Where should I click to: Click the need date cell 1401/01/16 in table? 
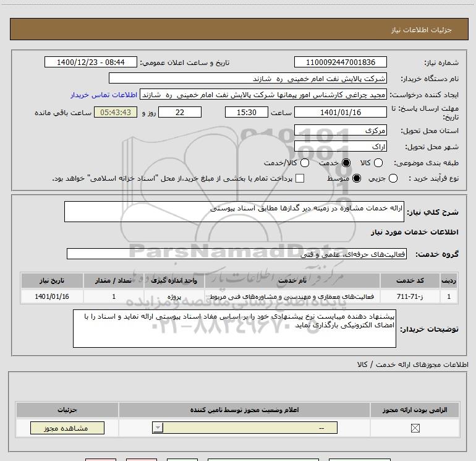coord(52,296)
